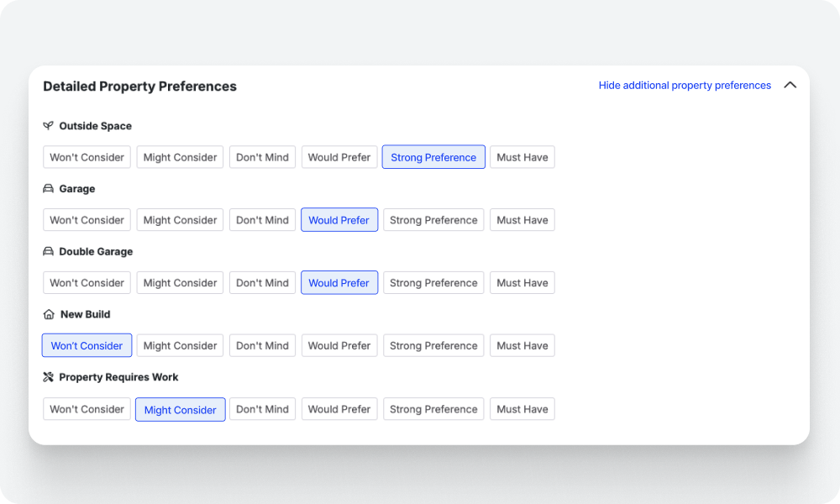Toggle the selected Strong Preference for Outside Space

click(x=433, y=157)
